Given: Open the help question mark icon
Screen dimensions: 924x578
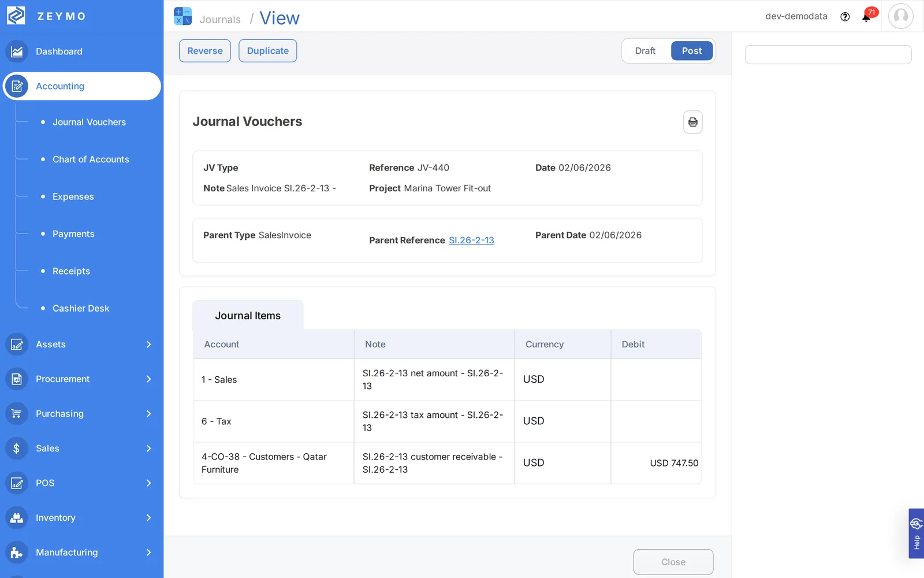Looking at the screenshot, I should click(x=845, y=17).
